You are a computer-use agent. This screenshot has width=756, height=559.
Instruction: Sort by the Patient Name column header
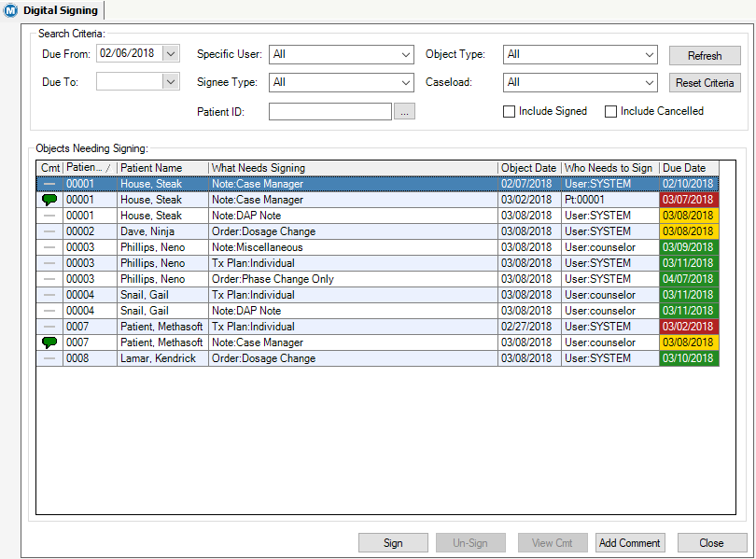pos(162,168)
